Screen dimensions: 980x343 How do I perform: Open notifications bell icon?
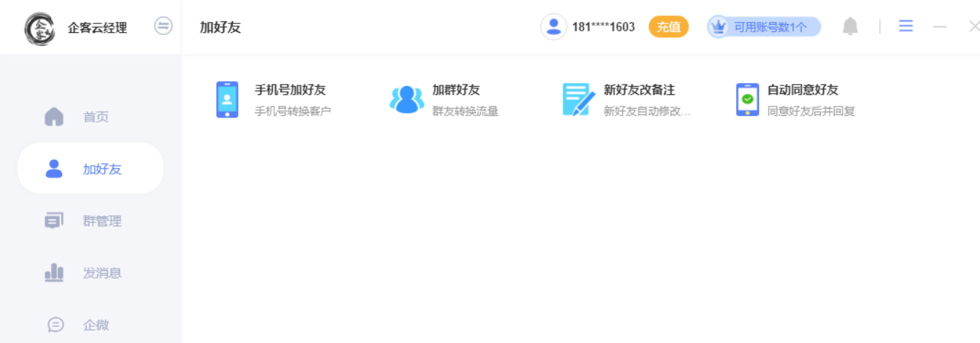tap(850, 27)
